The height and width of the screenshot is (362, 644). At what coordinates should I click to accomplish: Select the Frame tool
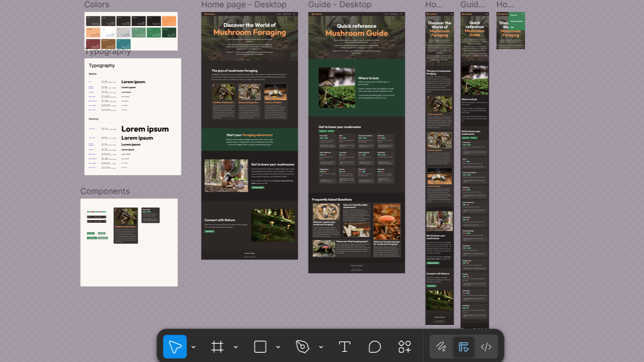point(217,347)
